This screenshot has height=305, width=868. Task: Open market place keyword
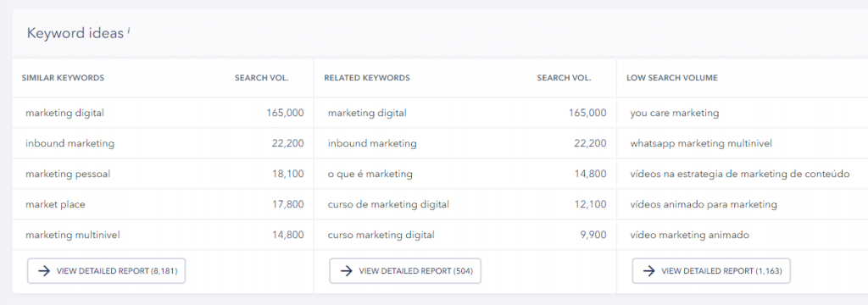55,204
